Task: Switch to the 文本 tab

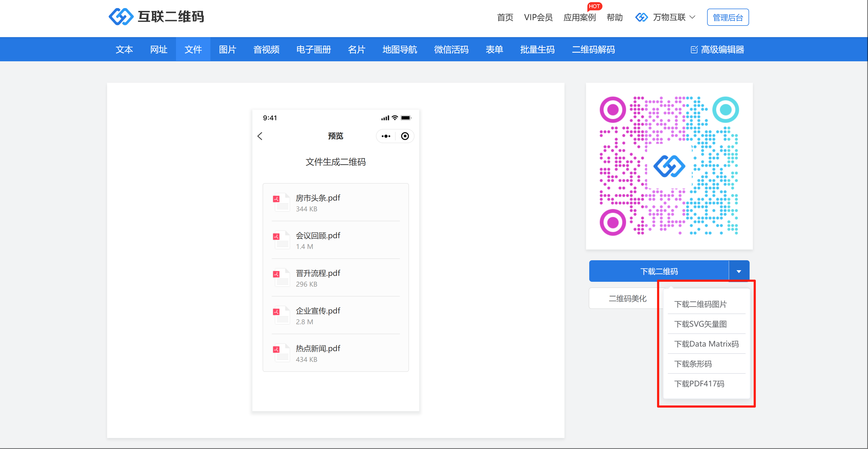Action: coord(124,49)
